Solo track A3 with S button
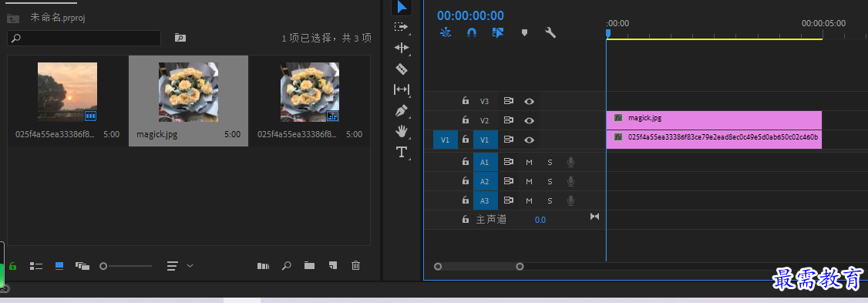This screenshot has height=303, width=868. click(550, 200)
